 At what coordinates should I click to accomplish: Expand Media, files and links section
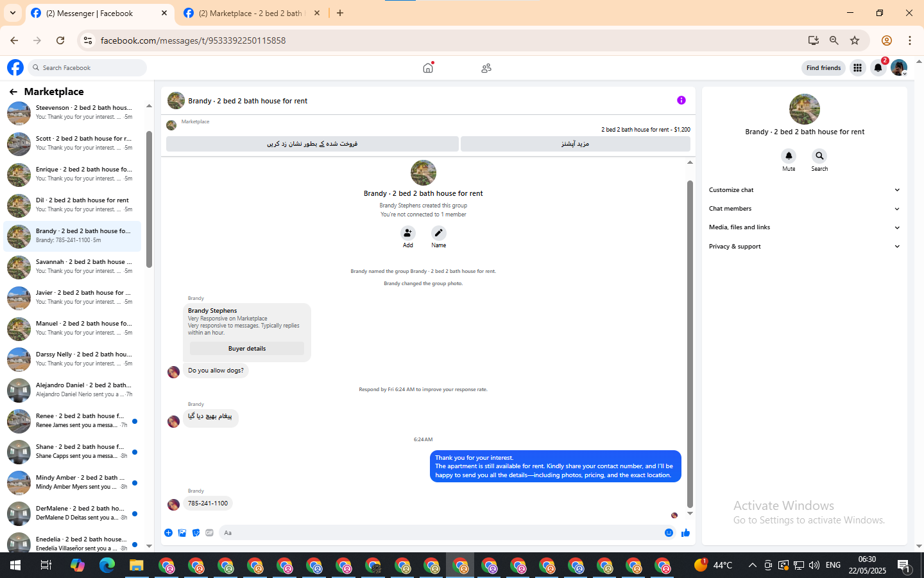pos(804,227)
